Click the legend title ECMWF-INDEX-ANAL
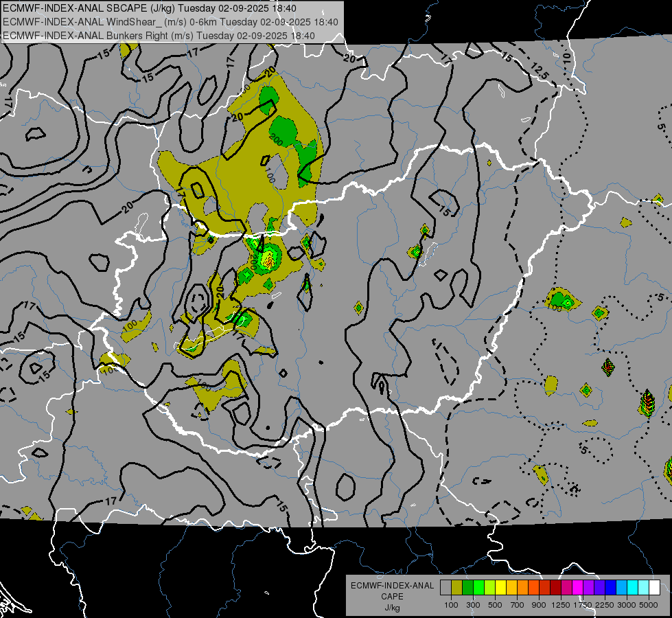Screen dimensions: 672x618 [x=393, y=586]
